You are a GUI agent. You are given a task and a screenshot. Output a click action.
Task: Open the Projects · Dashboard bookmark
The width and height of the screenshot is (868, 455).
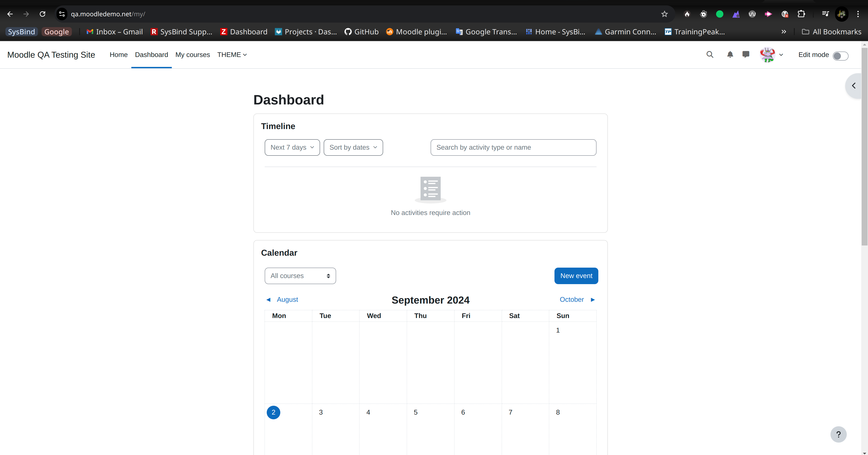pos(306,32)
